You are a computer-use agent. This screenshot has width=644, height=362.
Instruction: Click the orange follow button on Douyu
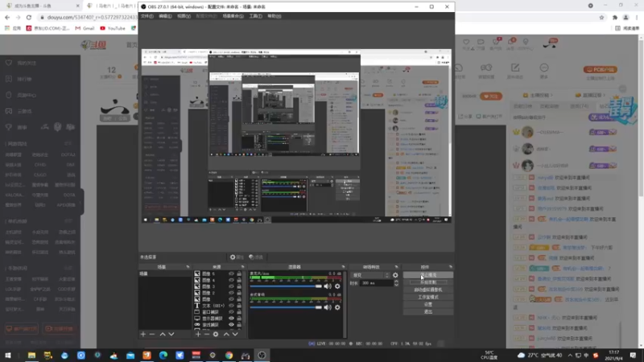(x=491, y=97)
